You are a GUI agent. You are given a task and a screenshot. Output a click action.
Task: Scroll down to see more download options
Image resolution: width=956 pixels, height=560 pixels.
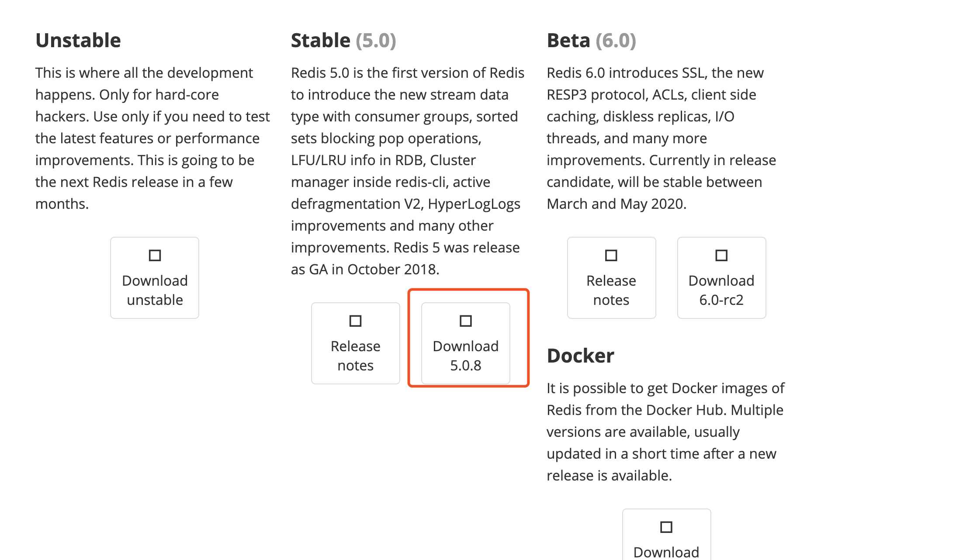coord(466,342)
